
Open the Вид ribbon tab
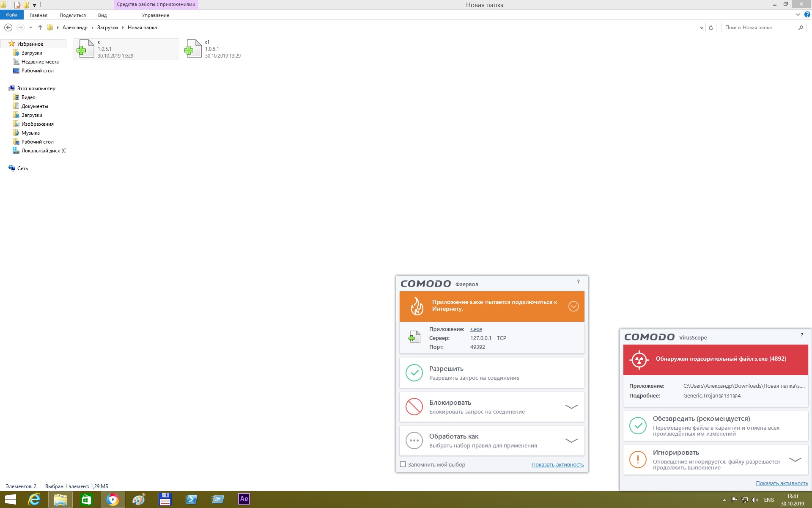(x=102, y=15)
